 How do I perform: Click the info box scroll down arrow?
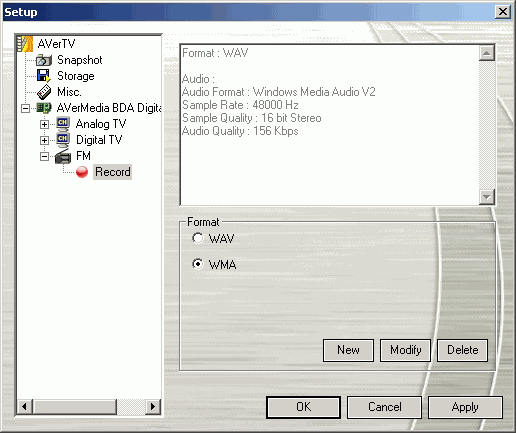click(x=486, y=197)
